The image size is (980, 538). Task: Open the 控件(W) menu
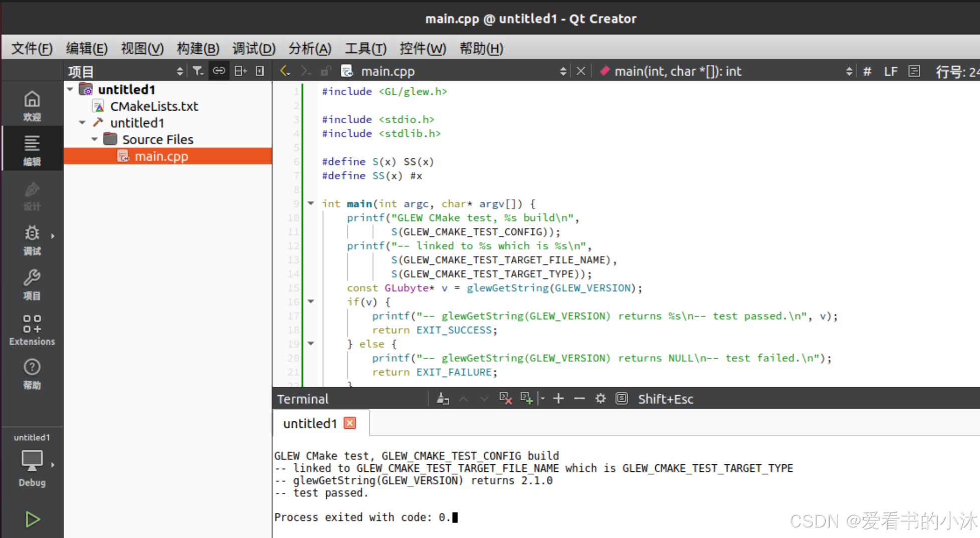click(423, 49)
